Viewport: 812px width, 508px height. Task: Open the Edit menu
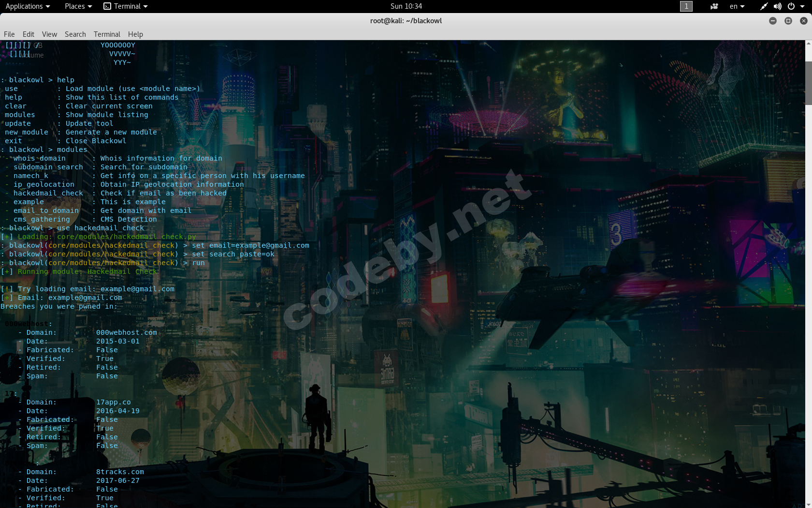29,34
